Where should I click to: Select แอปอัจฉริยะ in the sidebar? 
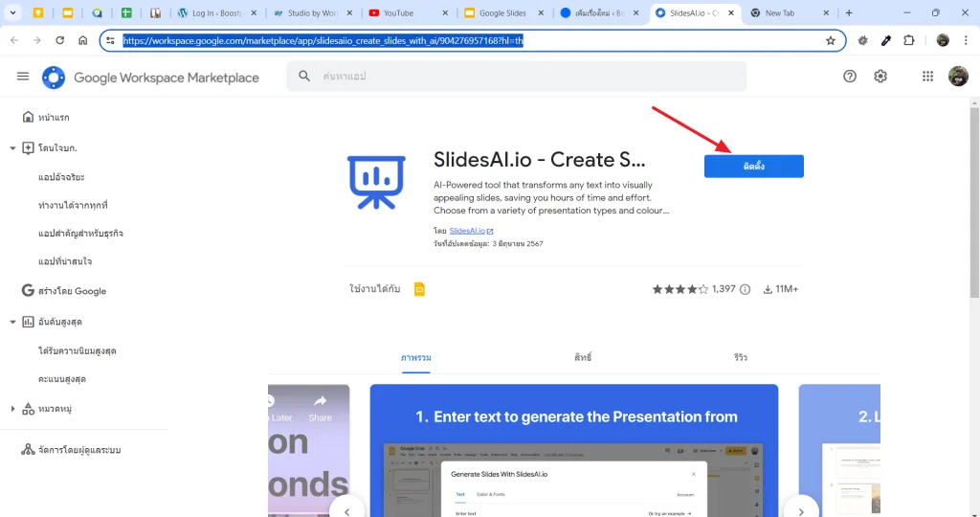[61, 177]
